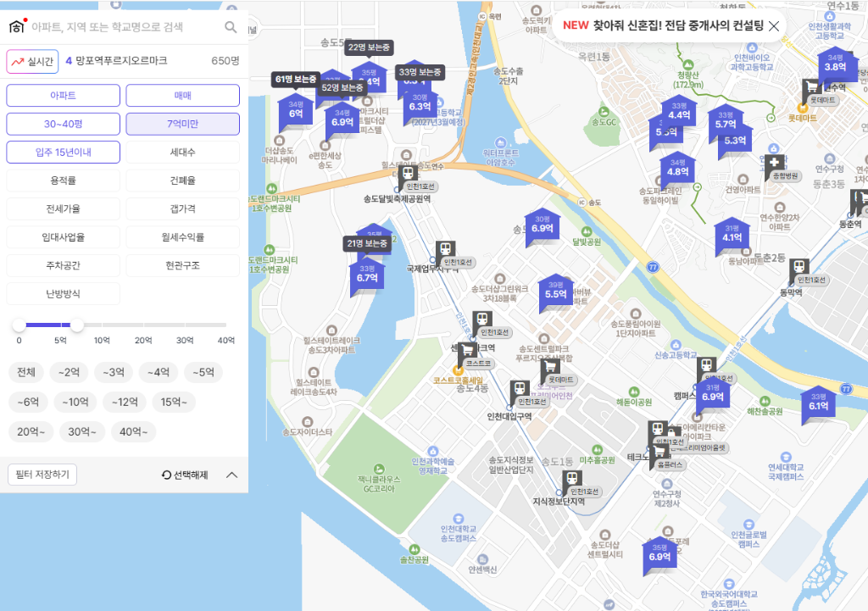868x611 pixels.
Task: Open the 세대수 filter option
Action: point(183,153)
